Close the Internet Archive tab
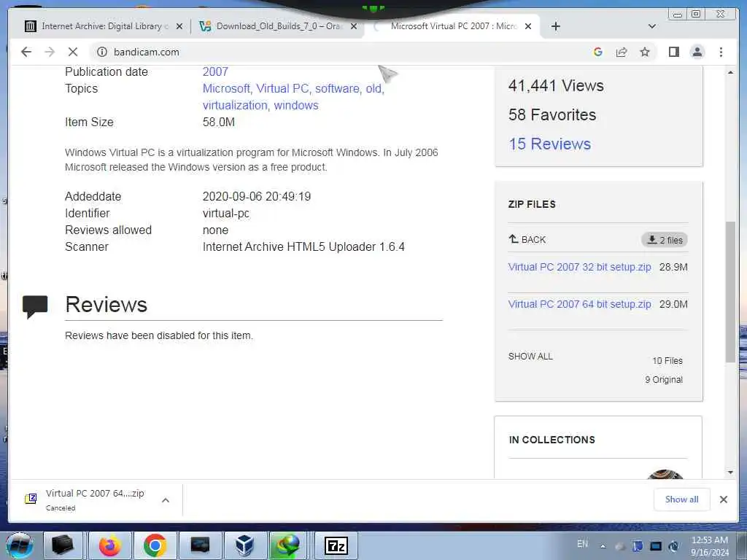 click(179, 26)
